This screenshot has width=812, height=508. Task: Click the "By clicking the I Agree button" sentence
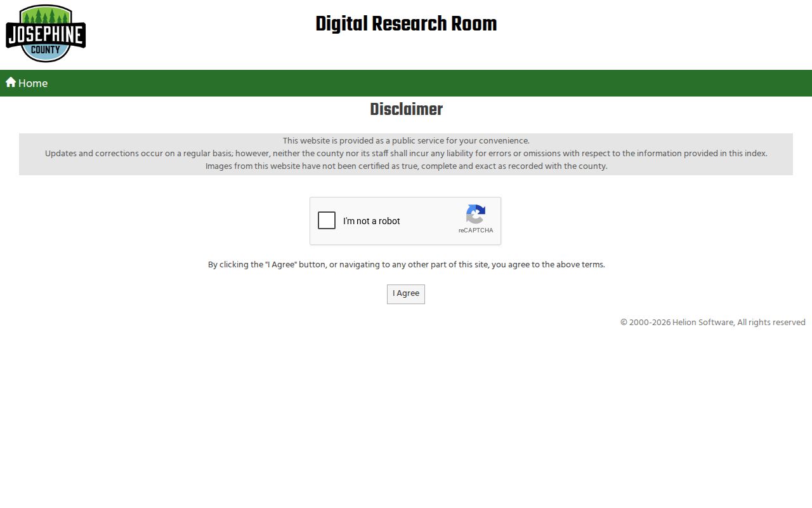pyautogui.click(x=406, y=265)
